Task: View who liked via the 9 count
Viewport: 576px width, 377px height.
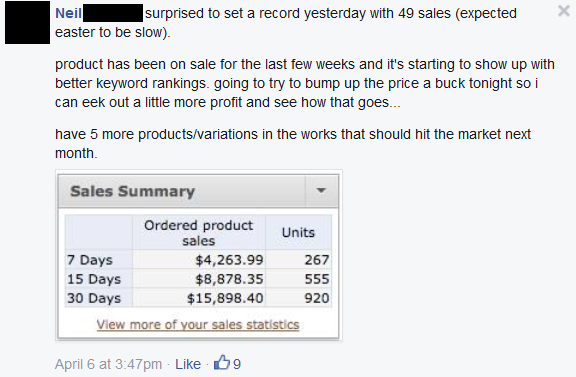Action: pyautogui.click(x=237, y=364)
